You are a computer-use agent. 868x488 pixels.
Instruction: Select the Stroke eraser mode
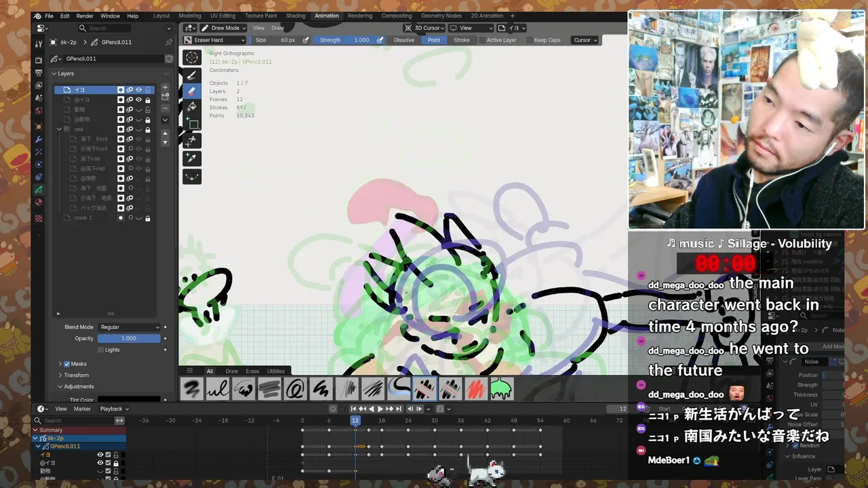[462, 40]
